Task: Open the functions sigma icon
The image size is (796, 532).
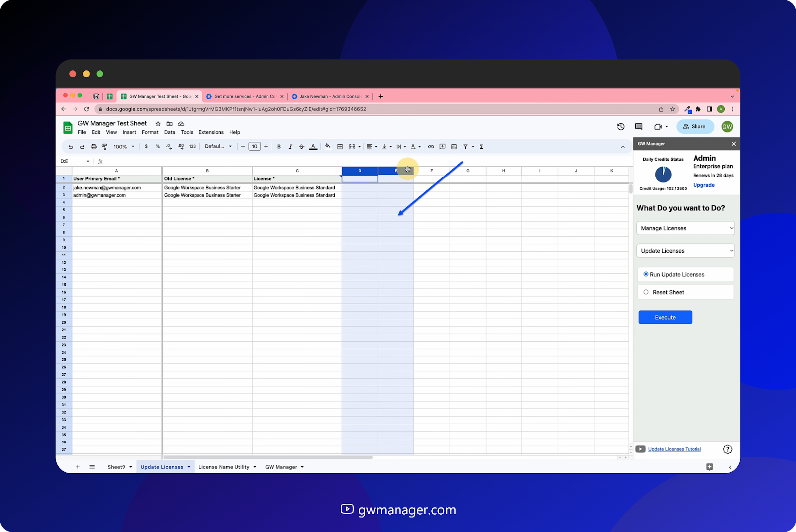Action: (481, 147)
